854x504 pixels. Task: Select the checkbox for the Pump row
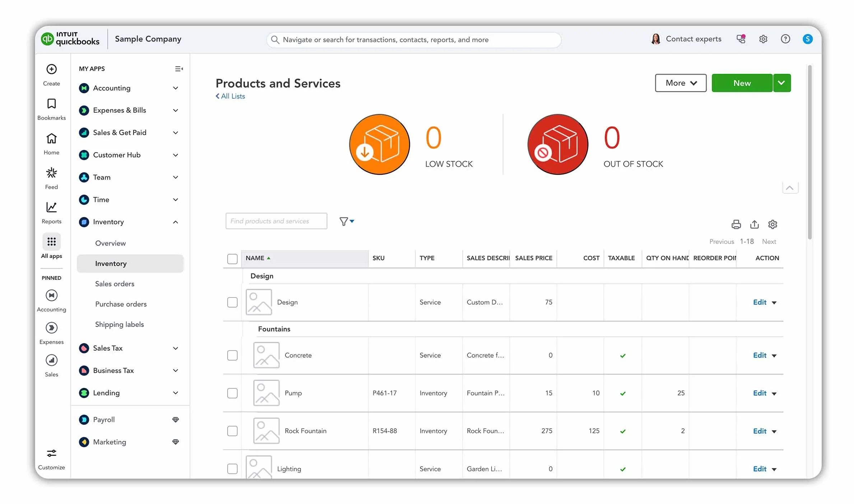point(232,393)
